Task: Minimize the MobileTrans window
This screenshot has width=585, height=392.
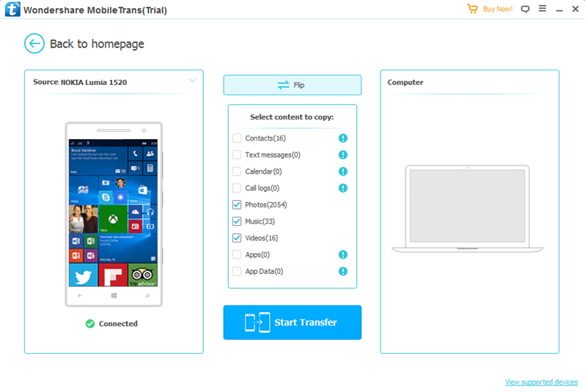Action: click(559, 10)
